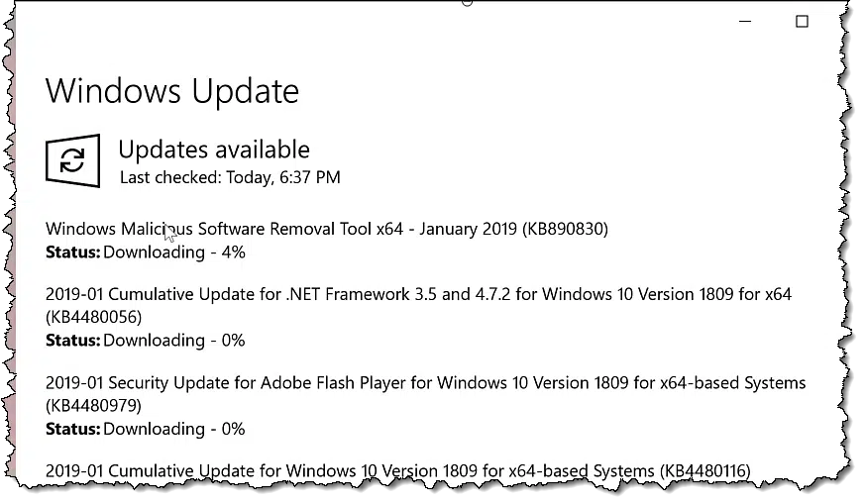Maximize the Windows Update window
865x504 pixels.
(x=802, y=22)
